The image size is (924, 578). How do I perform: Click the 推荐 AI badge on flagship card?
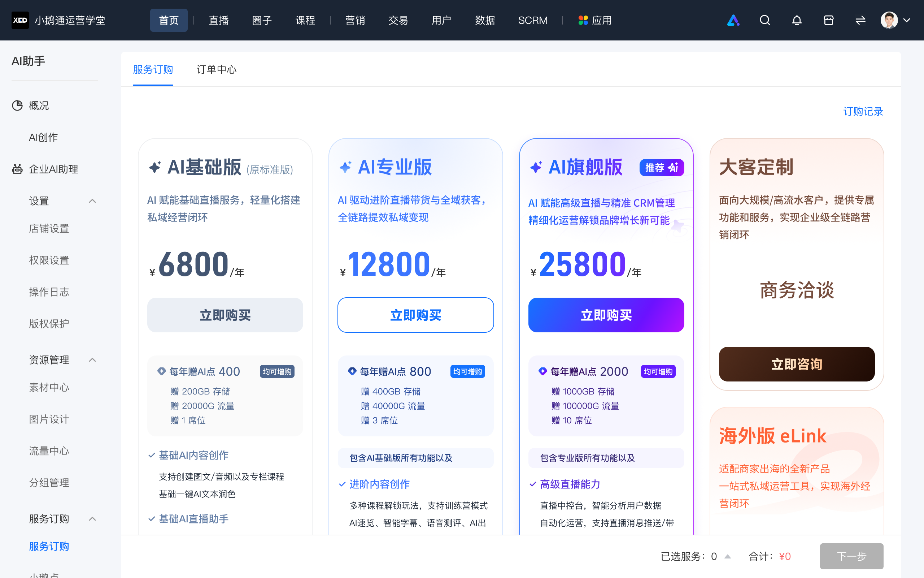click(662, 167)
